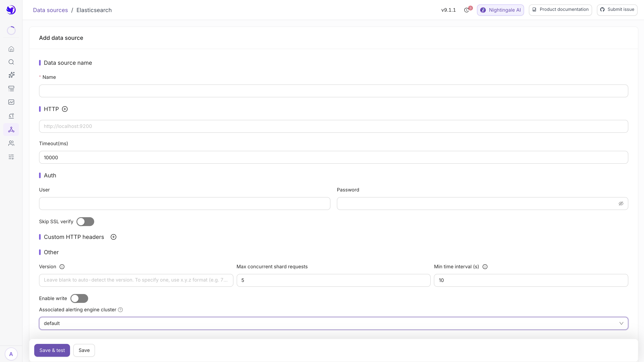The image size is (644, 362).
Task: Open Product documentation
Action: click(x=560, y=10)
